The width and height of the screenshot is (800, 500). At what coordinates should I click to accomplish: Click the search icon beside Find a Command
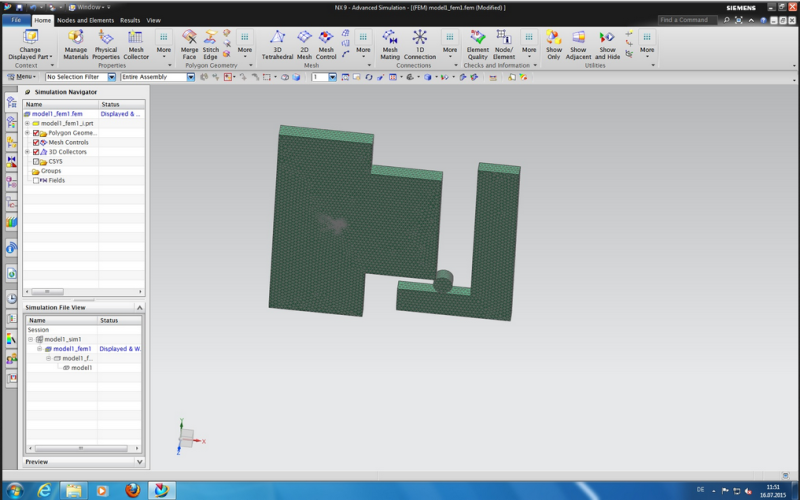[727, 20]
